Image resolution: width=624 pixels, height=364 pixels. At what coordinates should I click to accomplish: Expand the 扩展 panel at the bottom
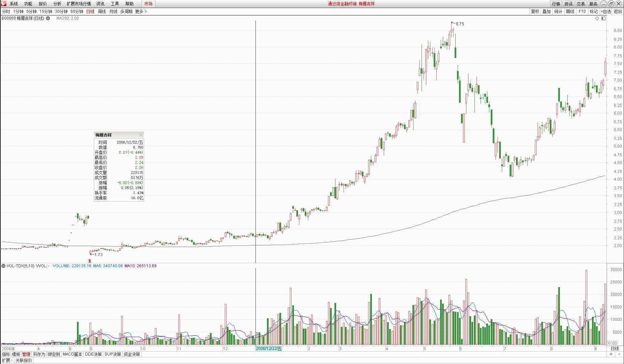(x=7, y=360)
